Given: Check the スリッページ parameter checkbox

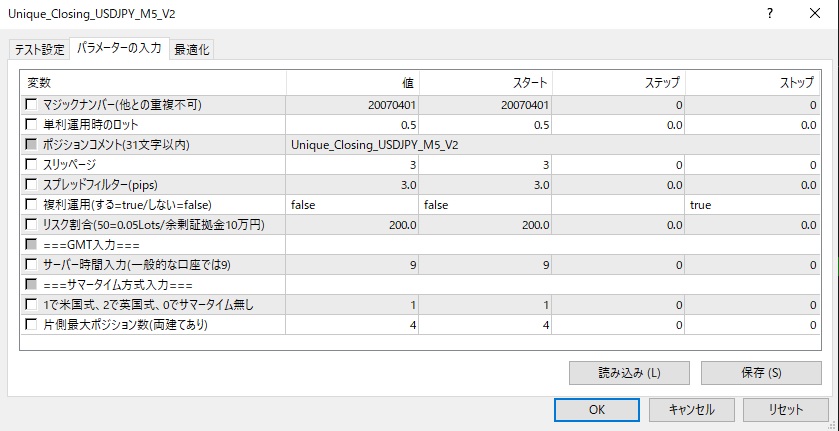Looking at the screenshot, I should tap(33, 165).
